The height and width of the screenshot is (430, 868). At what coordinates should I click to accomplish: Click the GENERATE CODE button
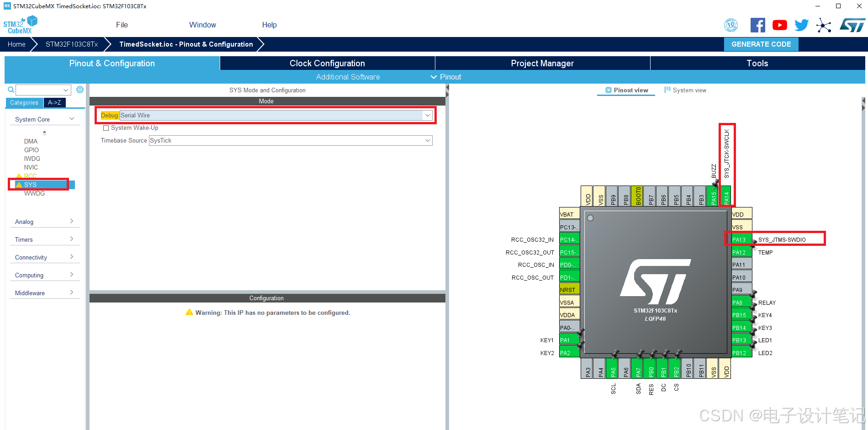pyautogui.click(x=761, y=44)
